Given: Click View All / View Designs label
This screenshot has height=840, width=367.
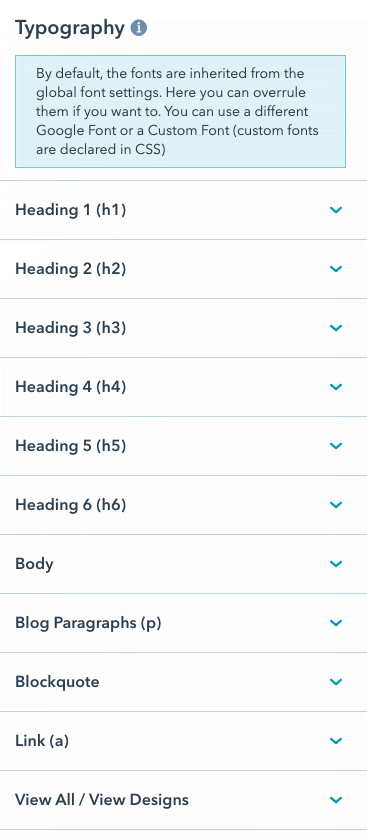Looking at the screenshot, I should pos(102,800).
